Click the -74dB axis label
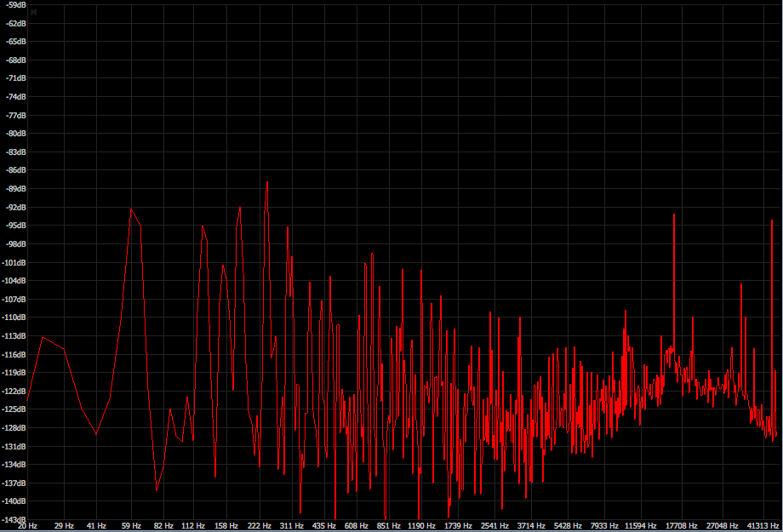783x532 pixels. tap(15, 96)
